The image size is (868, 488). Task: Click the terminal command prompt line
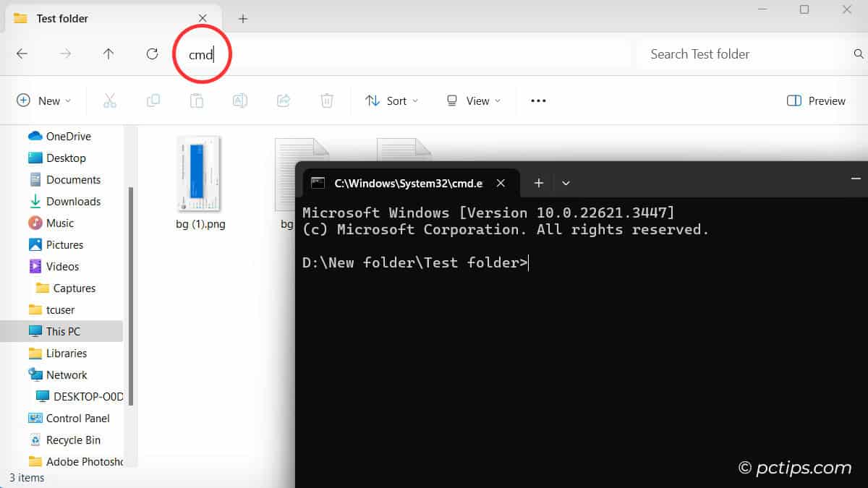[416, 262]
